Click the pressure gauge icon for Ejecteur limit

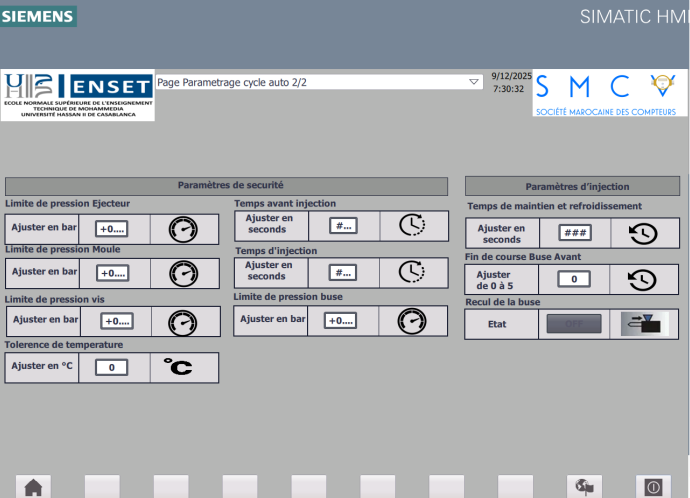(x=183, y=229)
